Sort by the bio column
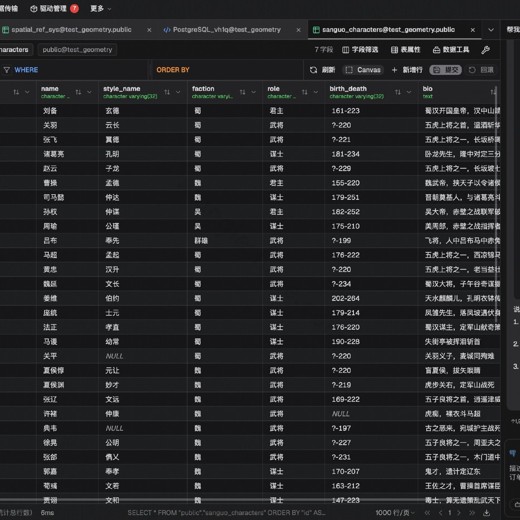 493,92
